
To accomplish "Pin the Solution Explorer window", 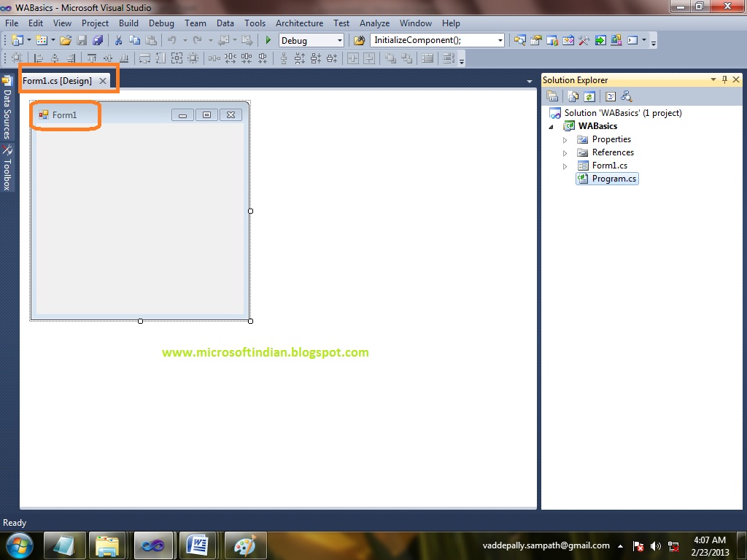I will pyautogui.click(x=725, y=80).
